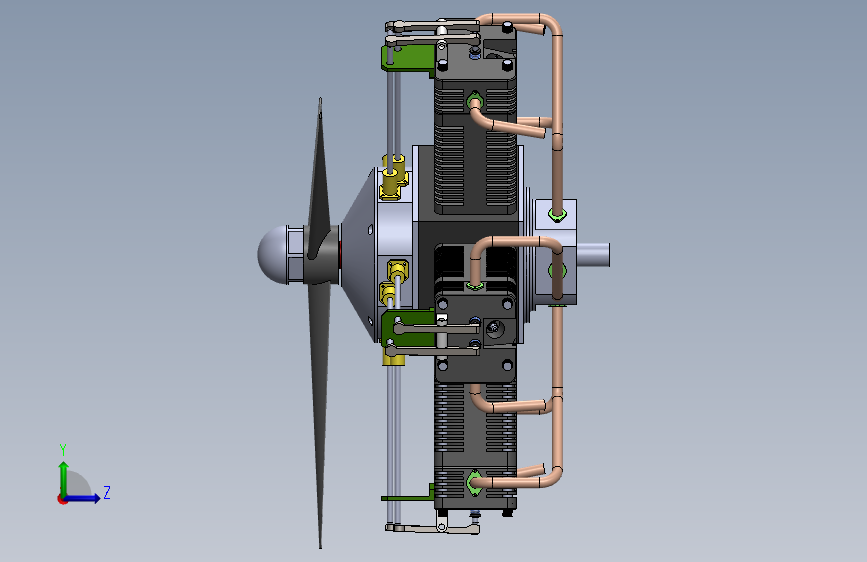The width and height of the screenshot is (867, 562).
Task: Click the blue Z axis arrow of the triad
Action: click(x=83, y=498)
